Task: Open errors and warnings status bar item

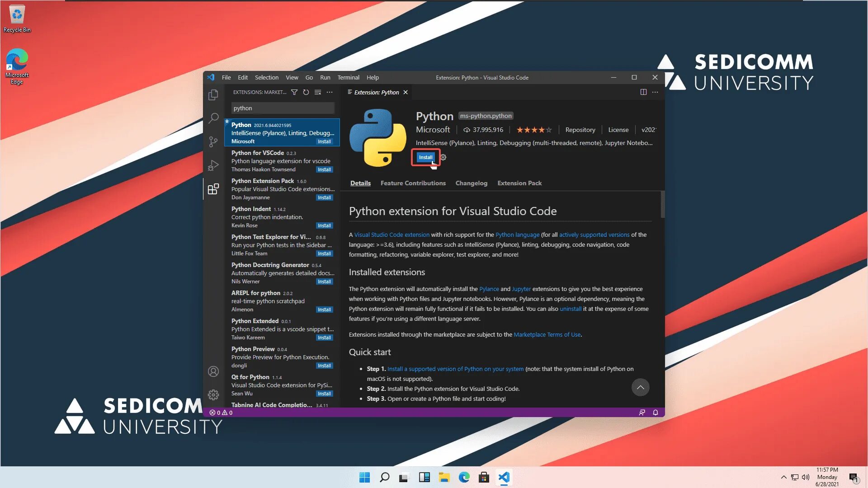Action: [221, 413]
